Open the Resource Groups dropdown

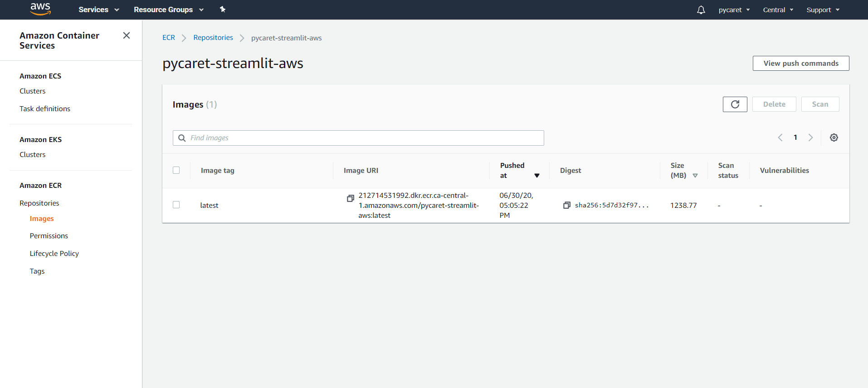point(168,10)
